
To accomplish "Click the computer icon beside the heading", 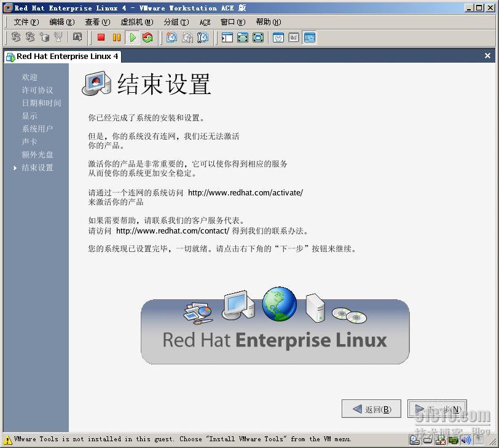I will pyautogui.click(x=96, y=84).
